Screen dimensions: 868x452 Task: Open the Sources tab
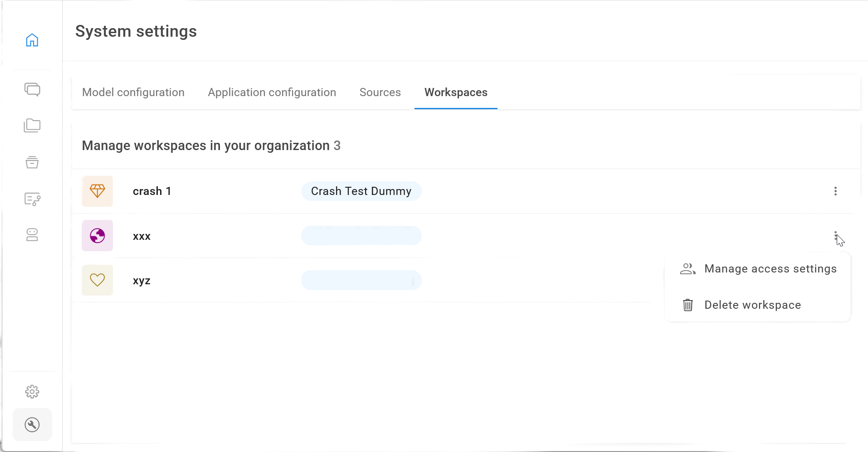380,92
